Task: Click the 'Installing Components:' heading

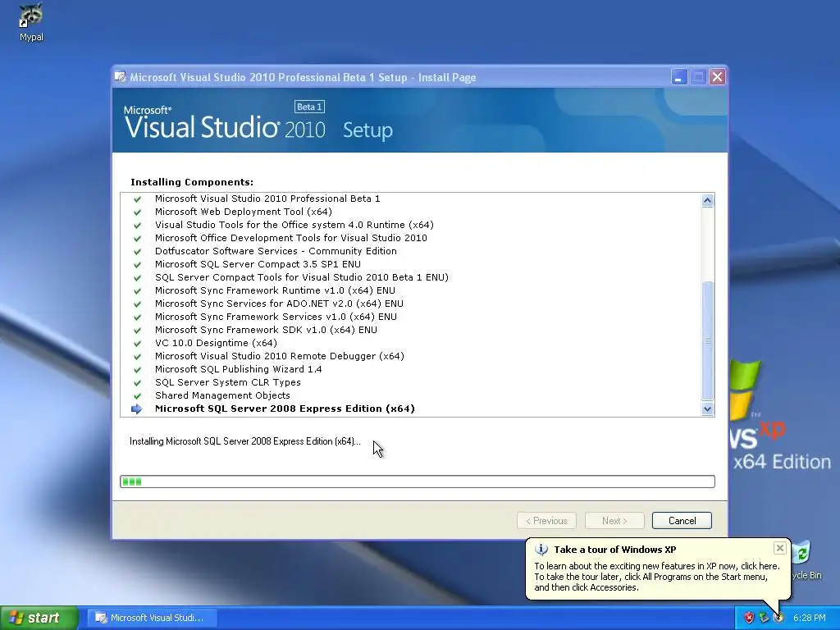Action: (192, 182)
